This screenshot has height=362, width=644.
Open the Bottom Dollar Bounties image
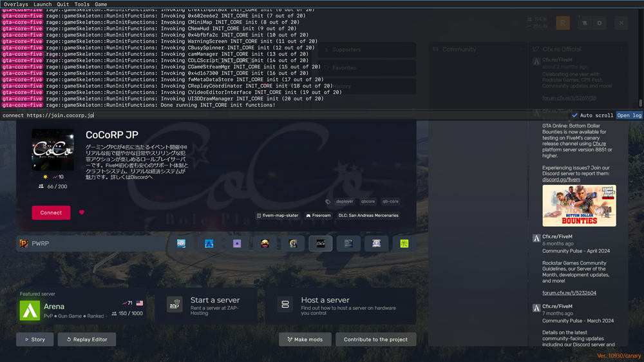[579, 205]
